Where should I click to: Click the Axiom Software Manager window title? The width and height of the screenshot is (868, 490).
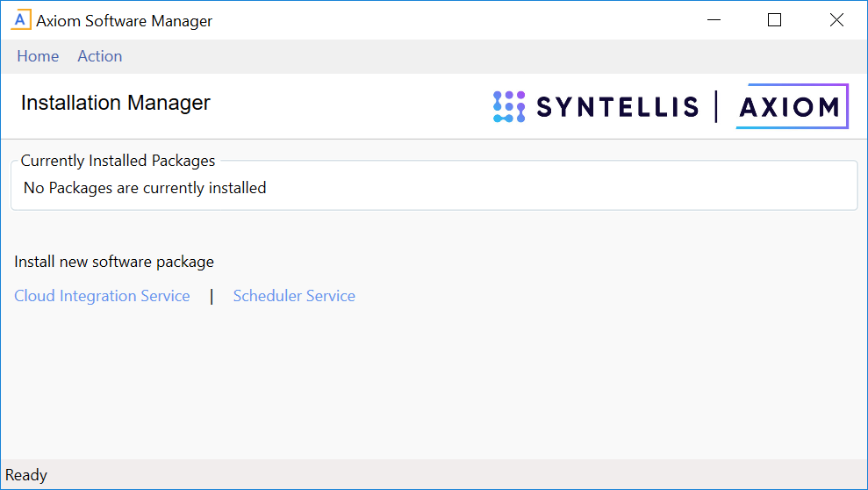pos(125,21)
